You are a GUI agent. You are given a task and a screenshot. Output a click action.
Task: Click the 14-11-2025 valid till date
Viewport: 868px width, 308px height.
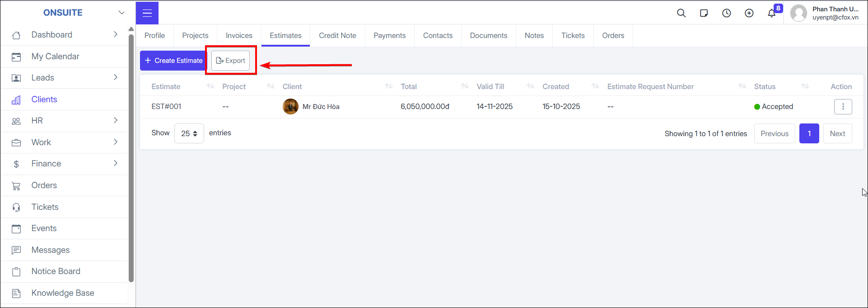tap(495, 107)
